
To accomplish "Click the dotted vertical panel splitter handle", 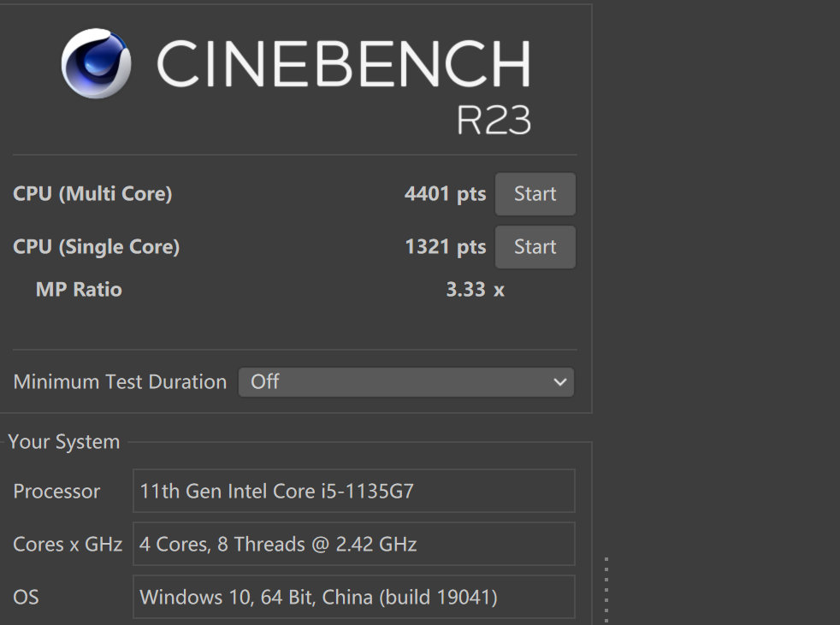I will pyautogui.click(x=606, y=590).
